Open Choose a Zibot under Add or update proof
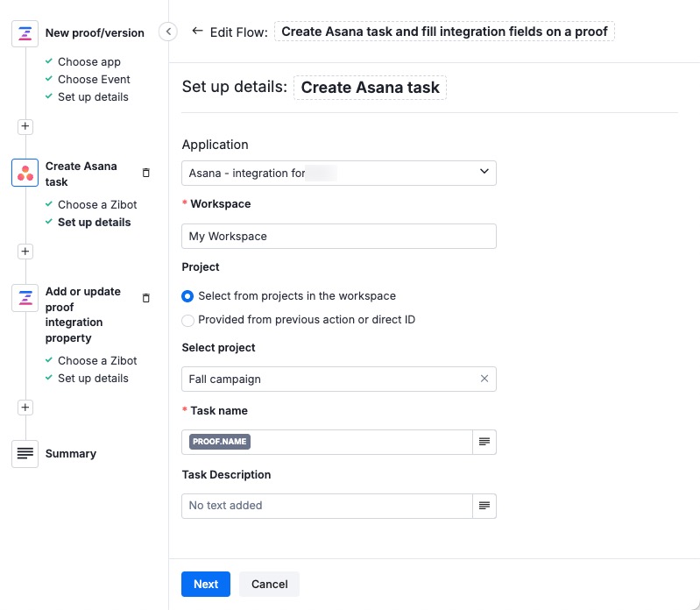The height and width of the screenshot is (610, 700). tap(97, 360)
